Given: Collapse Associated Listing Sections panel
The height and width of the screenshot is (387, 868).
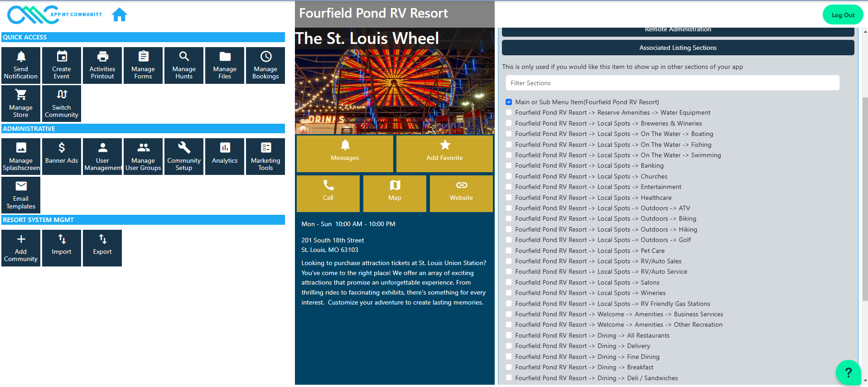Looking at the screenshot, I should (678, 48).
